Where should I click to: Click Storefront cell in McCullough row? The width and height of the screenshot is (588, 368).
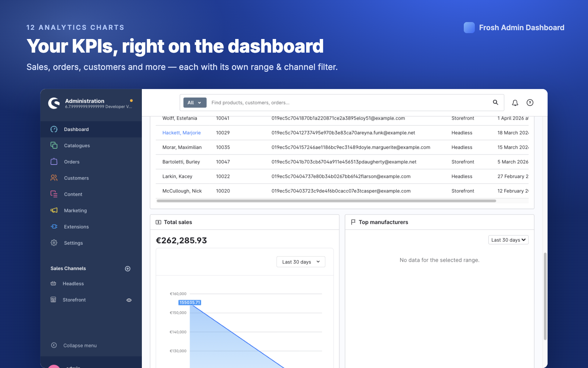[x=463, y=191]
